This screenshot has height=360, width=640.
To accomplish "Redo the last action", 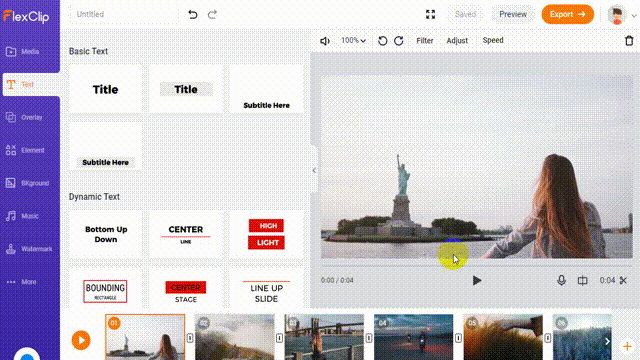I will point(212,15).
